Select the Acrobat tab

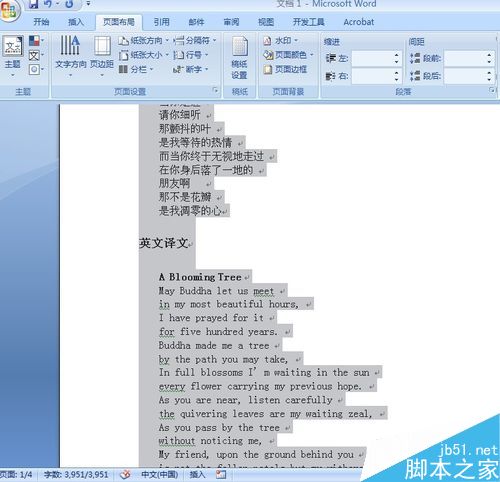[359, 22]
